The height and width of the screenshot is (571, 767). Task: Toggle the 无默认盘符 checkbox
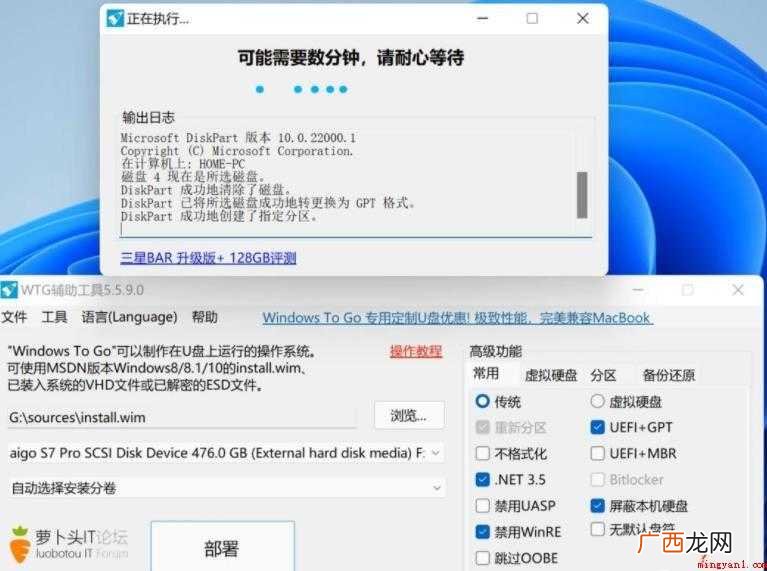597,529
